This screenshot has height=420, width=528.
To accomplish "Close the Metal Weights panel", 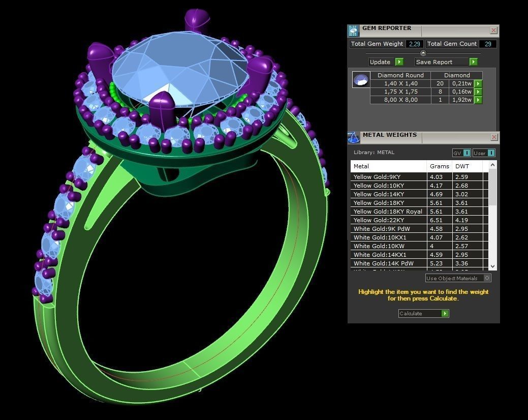I will tap(494, 137).
